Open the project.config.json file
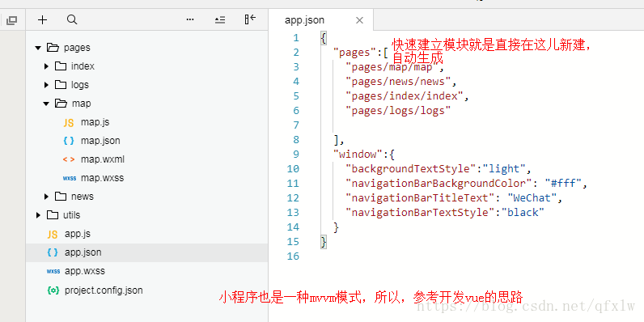Viewport: 644px width, 322px height. click(x=104, y=290)
